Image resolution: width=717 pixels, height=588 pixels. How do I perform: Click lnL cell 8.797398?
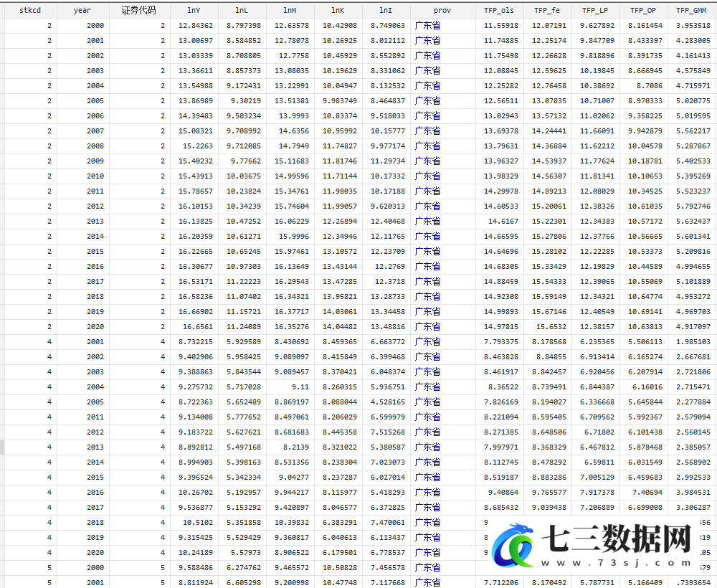pos(242,26)
